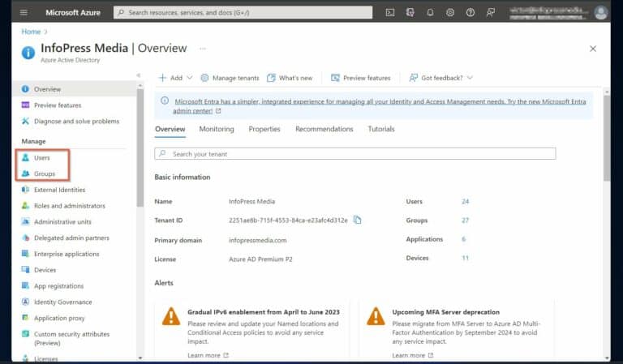Viewport: 623px width, 364px height.
Task: Click Learn more under IPv6 alert
Action: pos(208,355)
